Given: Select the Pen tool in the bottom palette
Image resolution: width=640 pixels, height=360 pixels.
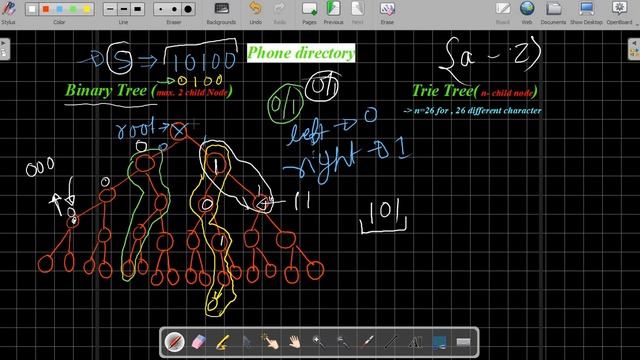Looking at the screenshot, I should pos(175,342).
